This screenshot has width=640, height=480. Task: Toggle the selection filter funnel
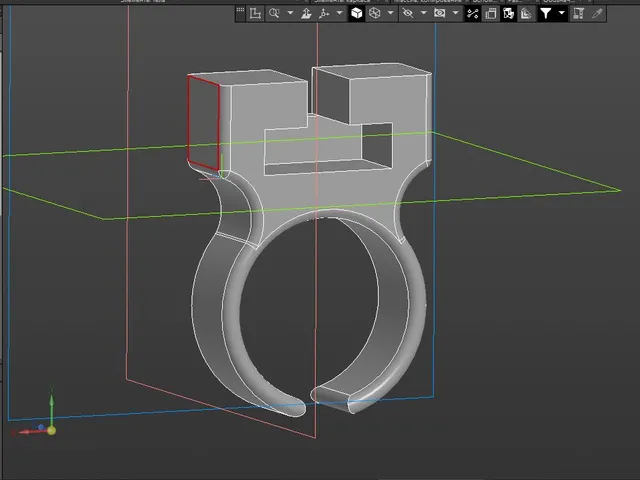pos(546,13)
